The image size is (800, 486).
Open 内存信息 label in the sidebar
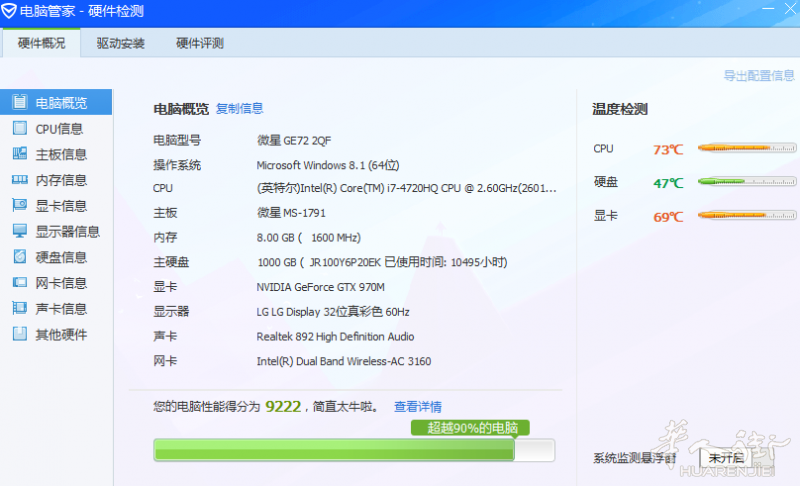pyautogui.click(x=61, y=180)
